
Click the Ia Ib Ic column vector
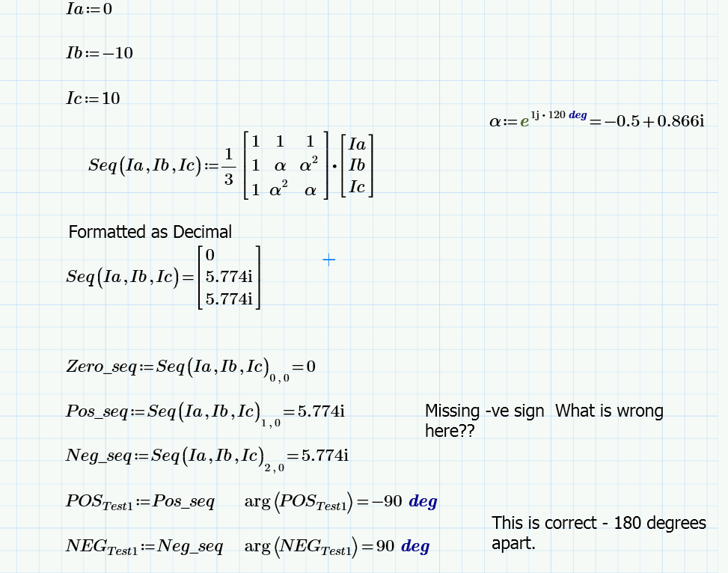click(357, 165)
